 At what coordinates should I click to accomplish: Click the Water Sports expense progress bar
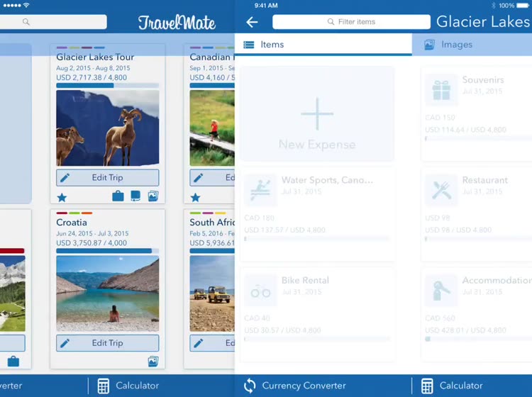pos(317,239)
